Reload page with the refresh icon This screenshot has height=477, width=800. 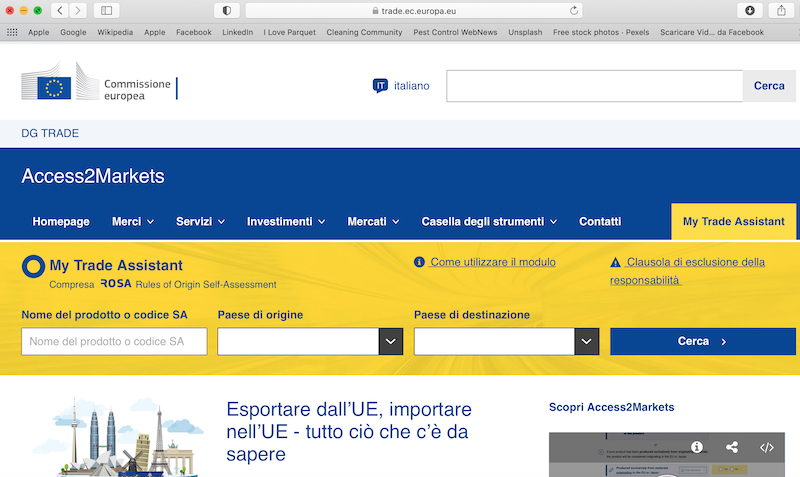[x=574, y=10]
